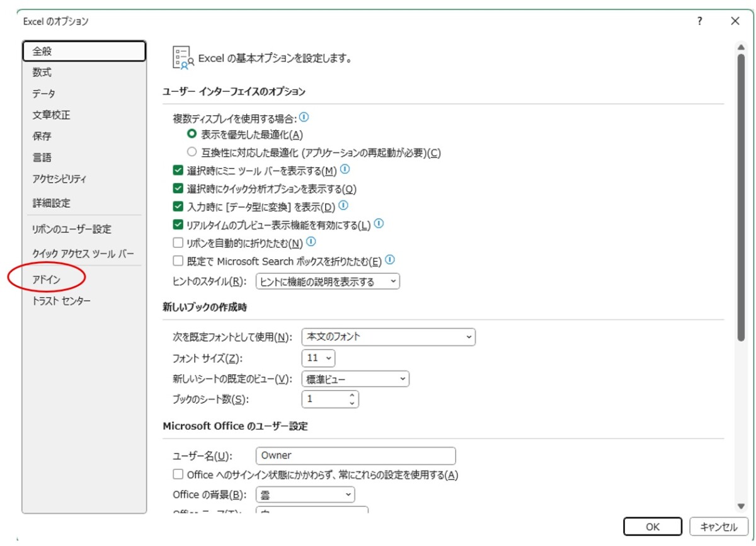Viewport: 756px width, 546px height.
Task: Click the 新しいブックの作成時 heading
Action: tap(205, 308)
